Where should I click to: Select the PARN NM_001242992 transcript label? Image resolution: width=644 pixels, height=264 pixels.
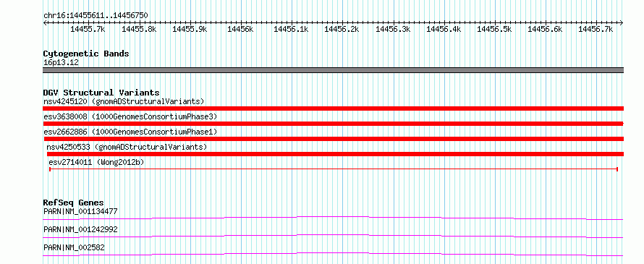pos(80,229)
